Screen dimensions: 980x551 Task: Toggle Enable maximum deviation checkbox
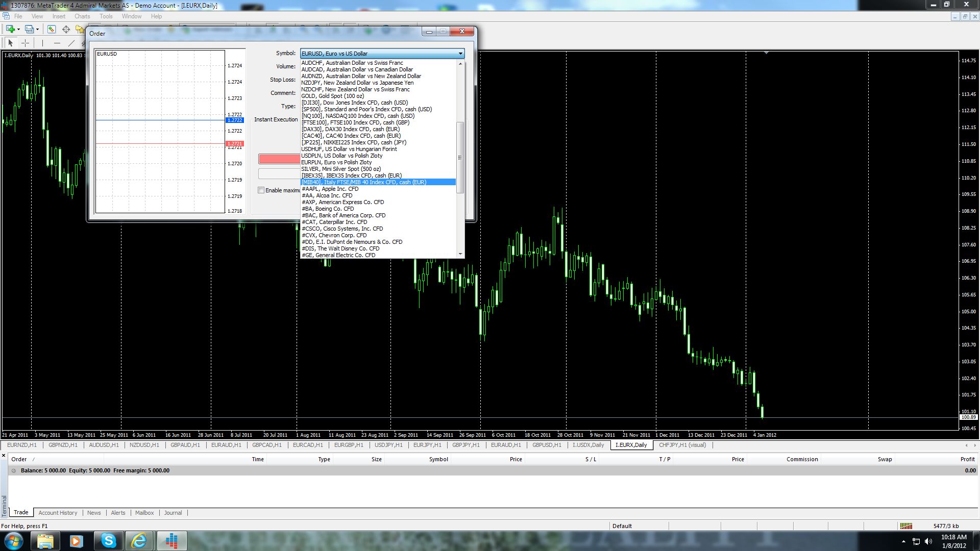pos(261,190)
